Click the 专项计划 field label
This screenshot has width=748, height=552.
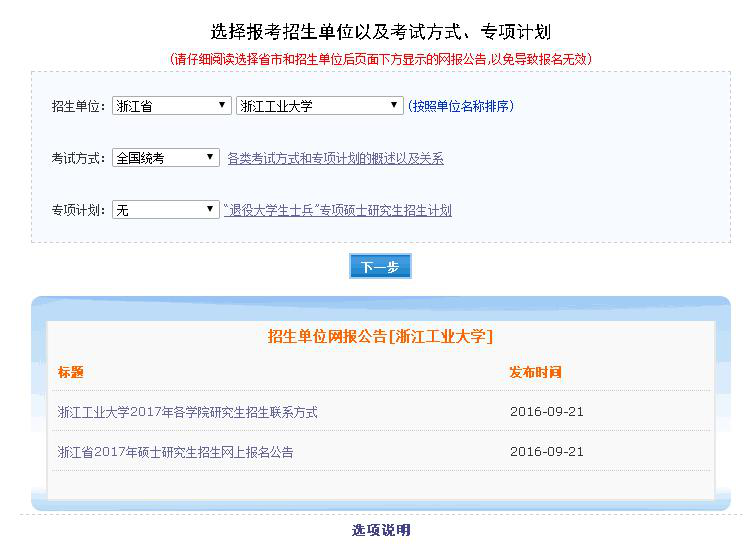click(x=78, y=210)
